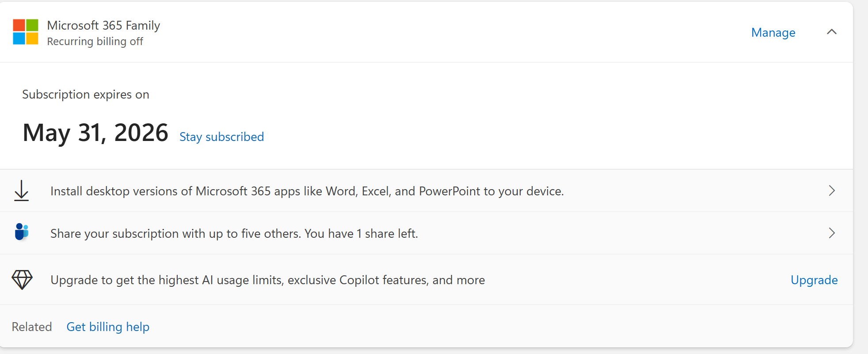Select the Install desktop versions text
868x354 pixels.
tap(307, 191)
